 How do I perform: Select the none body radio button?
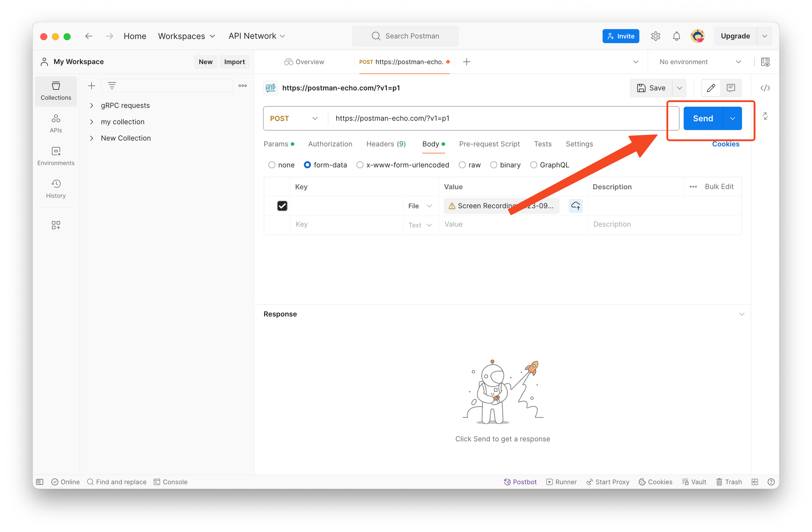272,165
